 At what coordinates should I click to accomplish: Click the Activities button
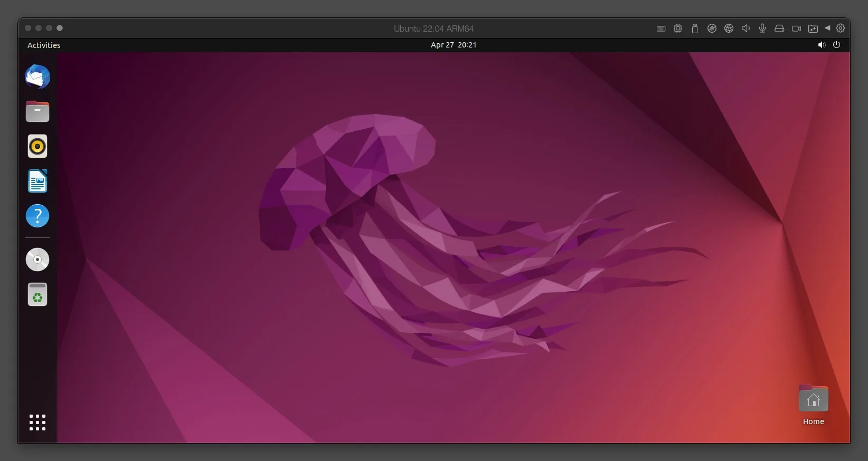click(44, 45)
